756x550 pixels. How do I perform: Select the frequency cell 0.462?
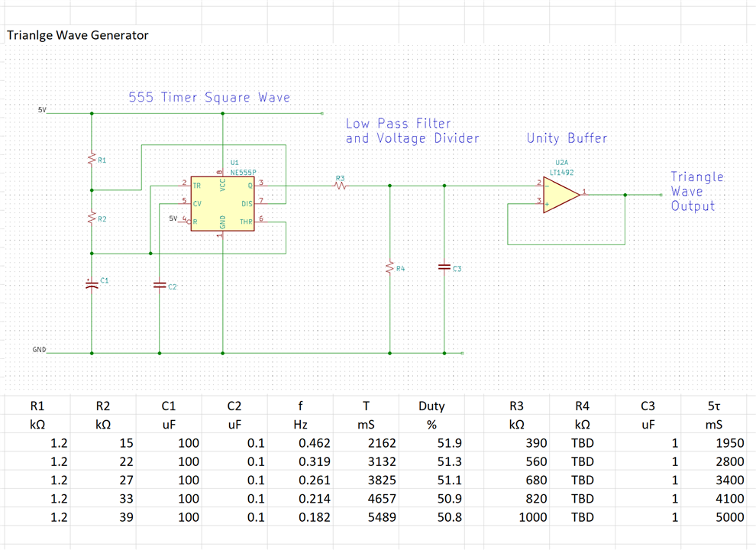coord(300,443)
